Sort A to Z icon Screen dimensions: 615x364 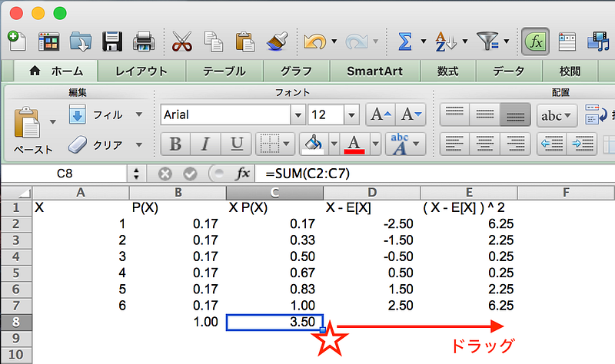point(446,41)
